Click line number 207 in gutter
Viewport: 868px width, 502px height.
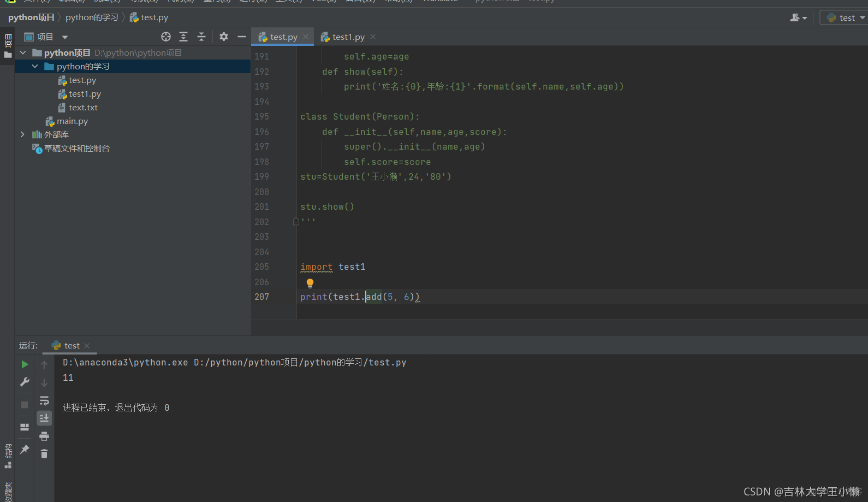coord(262,297)
